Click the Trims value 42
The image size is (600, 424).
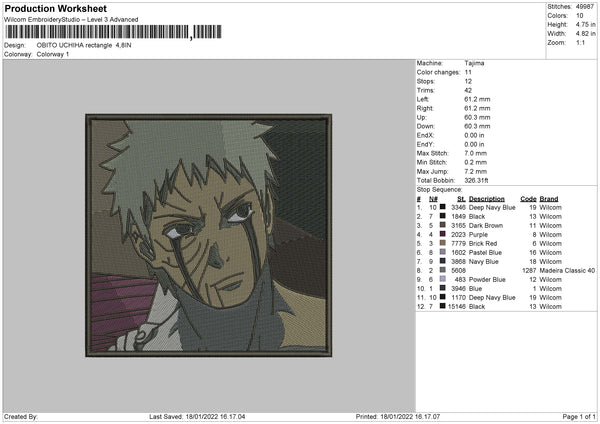[x=468, y=90]
